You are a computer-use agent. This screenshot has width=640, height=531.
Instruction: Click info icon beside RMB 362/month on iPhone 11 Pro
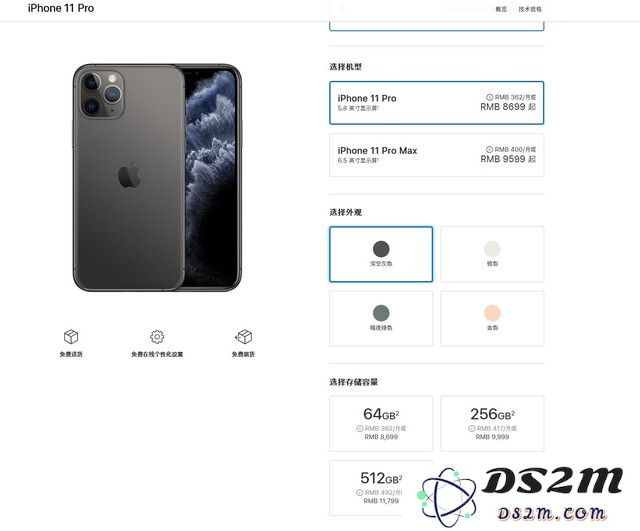pyautogui.click(x=489, y=97)
